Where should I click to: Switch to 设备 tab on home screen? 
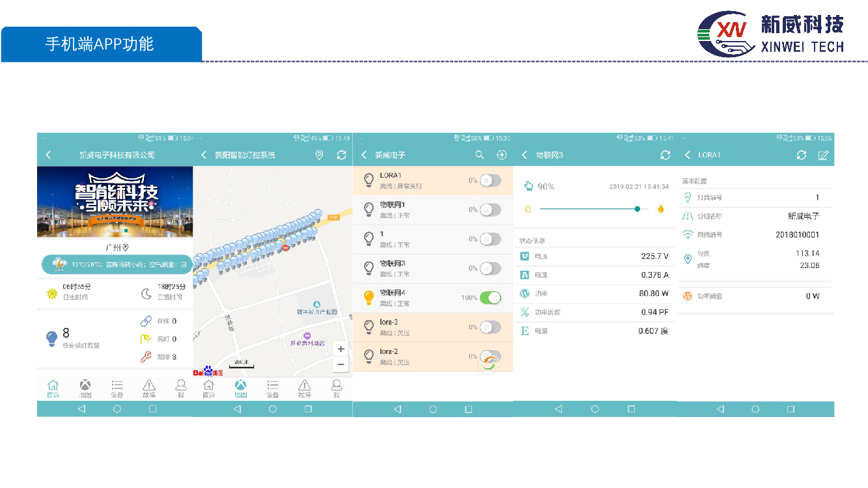(x=117, y=388)
